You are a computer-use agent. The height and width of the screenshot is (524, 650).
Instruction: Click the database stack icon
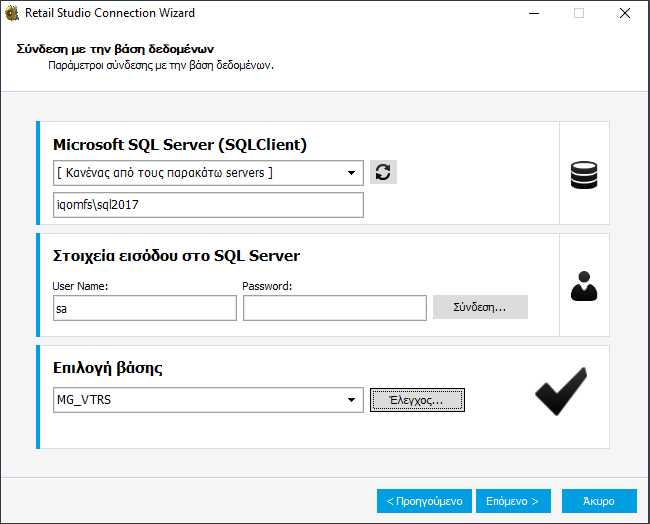pyautogui.click(x=583, y=174)
